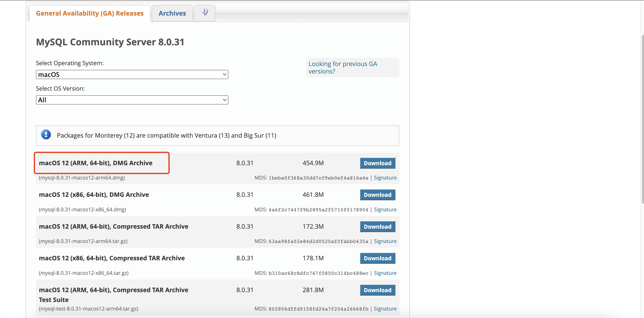The width and height of the screenshot is (644, 318).
Task: Open the Select Operating System dropdown
Action: click(x=132, y=74)
